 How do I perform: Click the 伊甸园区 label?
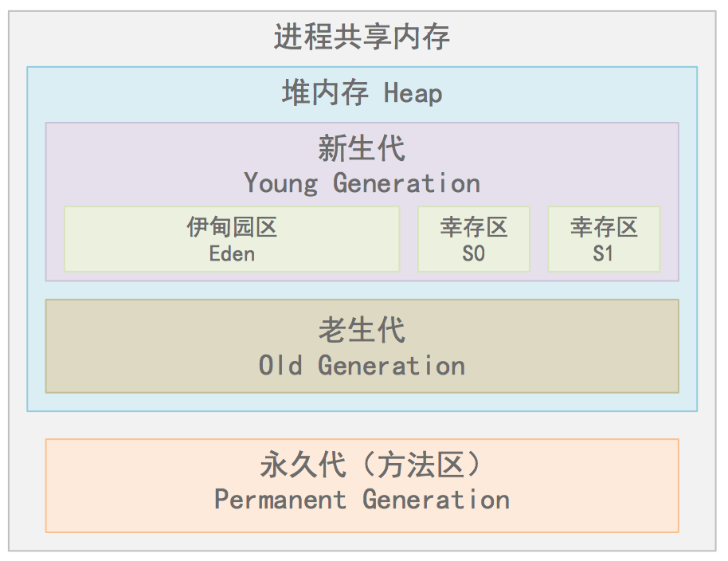[232, 228]
